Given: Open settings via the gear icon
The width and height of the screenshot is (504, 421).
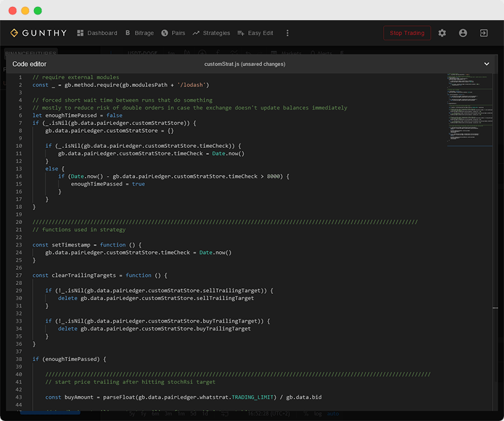Looking at the screenshot, I should click(x=442, y=33).
